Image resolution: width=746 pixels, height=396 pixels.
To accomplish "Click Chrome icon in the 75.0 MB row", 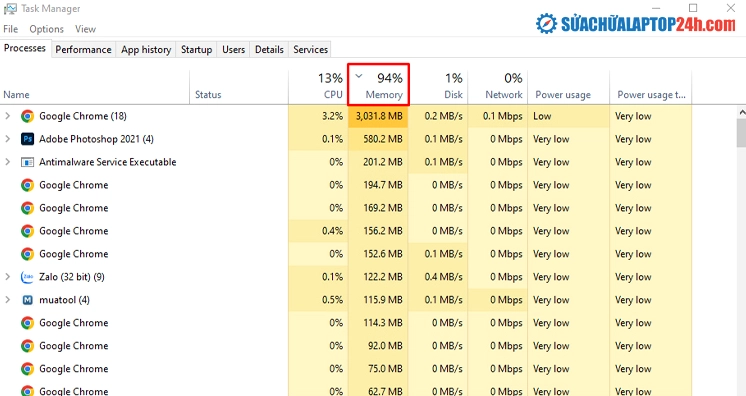I will coord(28,368).
